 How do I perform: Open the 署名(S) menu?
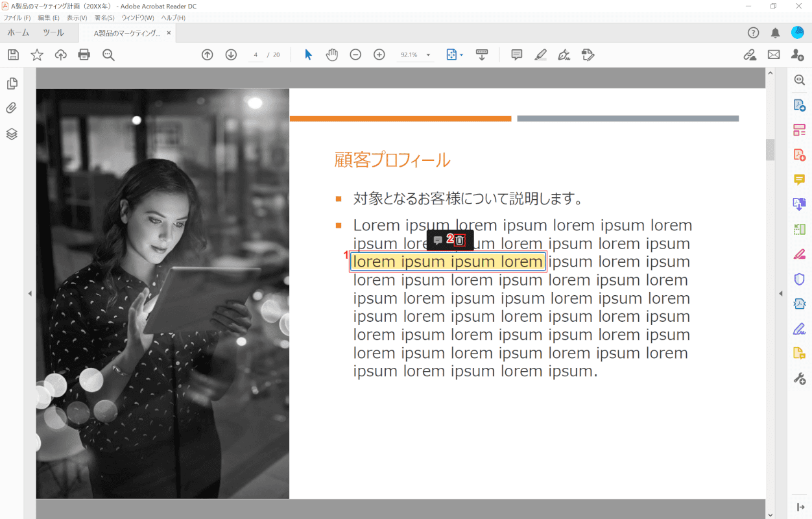click(x=104, y=18)
